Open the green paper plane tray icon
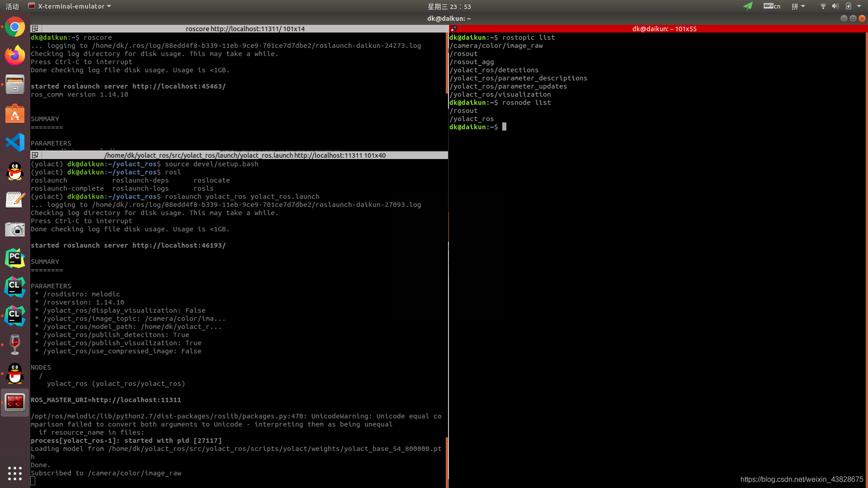Viewport: 868px width, 488px height. [x=748, y=6]
